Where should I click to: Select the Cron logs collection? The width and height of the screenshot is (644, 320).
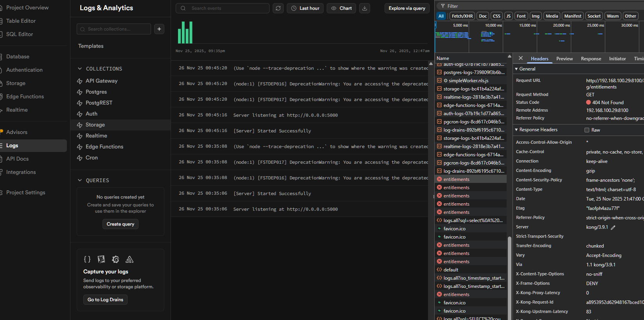point(92,158)
